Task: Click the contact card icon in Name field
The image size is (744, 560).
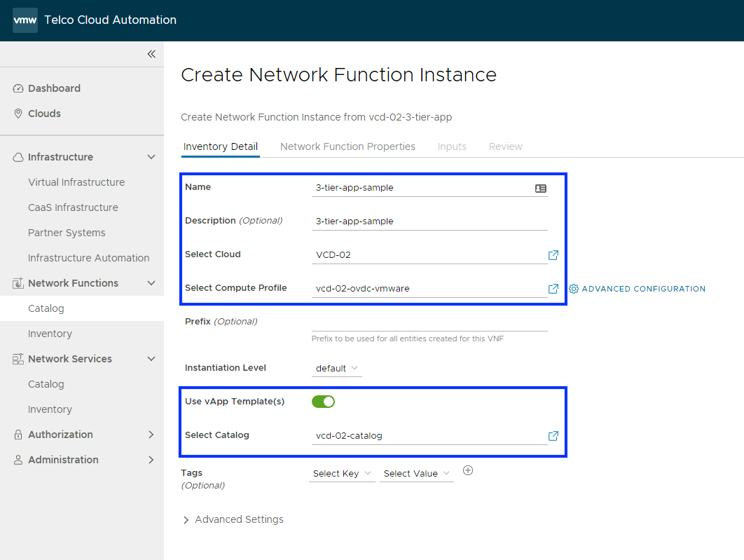Action: 540,189
